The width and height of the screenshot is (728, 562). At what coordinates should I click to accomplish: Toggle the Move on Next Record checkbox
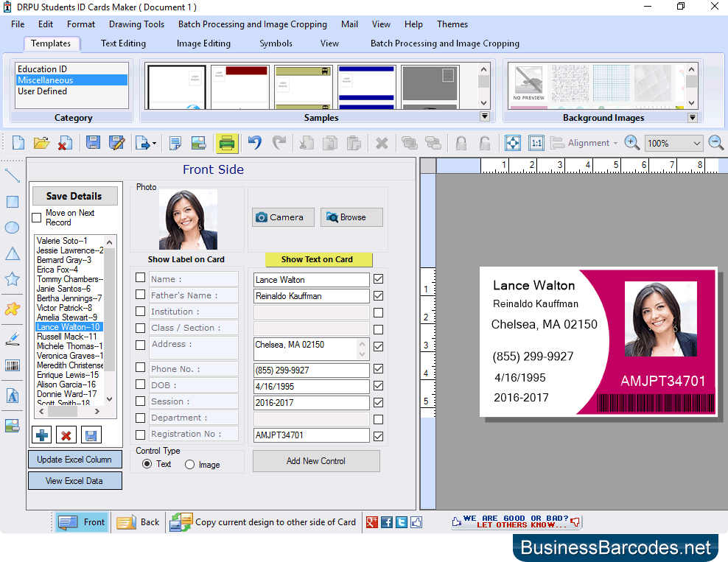tap(37, 217)
